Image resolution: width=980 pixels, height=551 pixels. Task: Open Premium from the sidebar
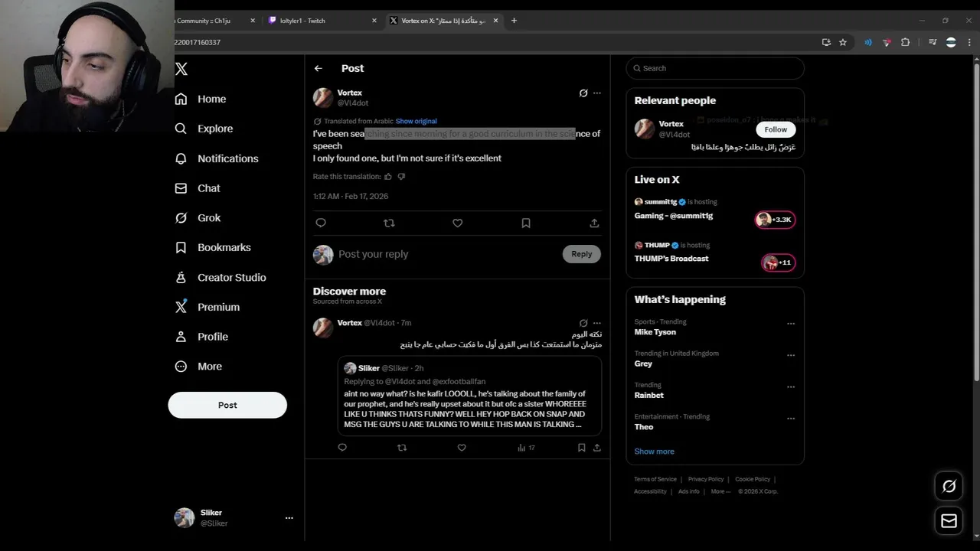[207, 307]
